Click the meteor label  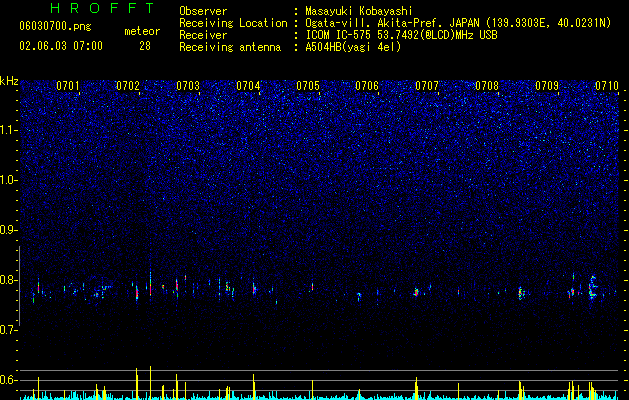142,31
